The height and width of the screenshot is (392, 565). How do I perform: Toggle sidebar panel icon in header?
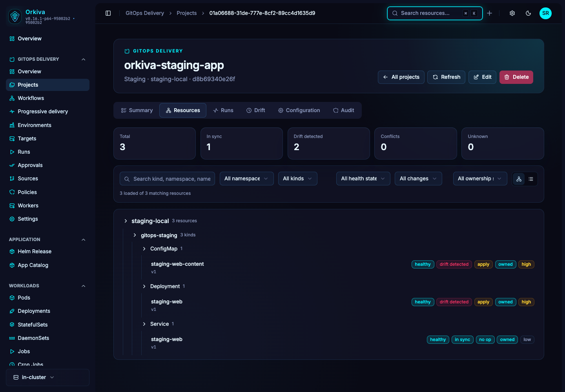(108, 13)
